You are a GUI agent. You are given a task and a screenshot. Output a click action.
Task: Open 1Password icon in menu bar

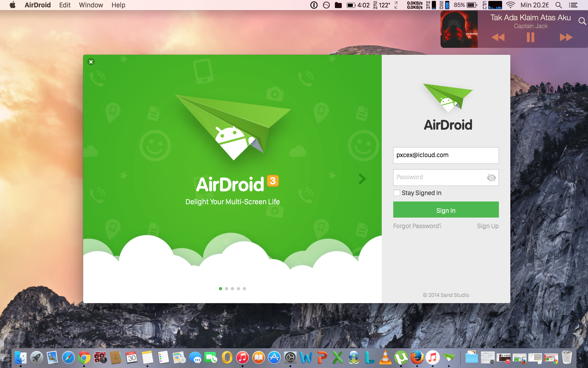pos(314,5)
